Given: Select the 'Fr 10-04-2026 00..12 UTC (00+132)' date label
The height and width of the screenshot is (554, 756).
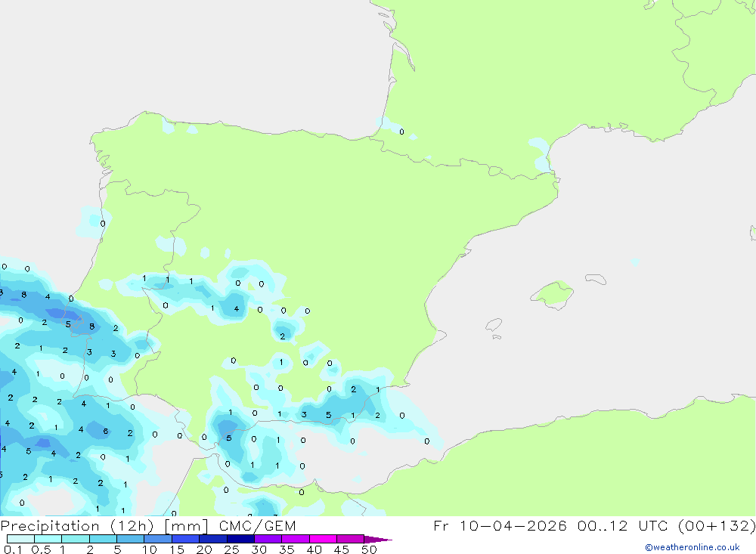Looking at the screenshot, I should click(594, 526).
